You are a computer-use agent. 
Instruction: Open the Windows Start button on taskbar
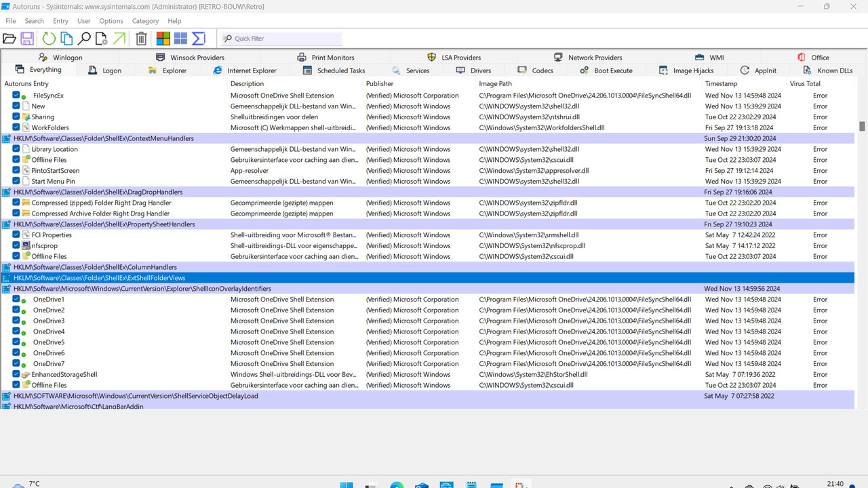click(x=346, y=484)
